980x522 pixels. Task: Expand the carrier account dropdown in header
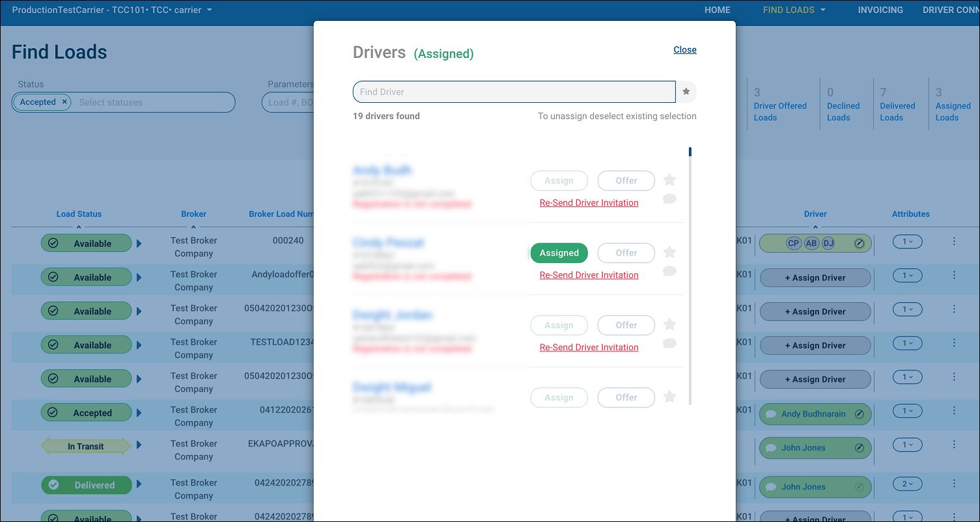[209, 10]
